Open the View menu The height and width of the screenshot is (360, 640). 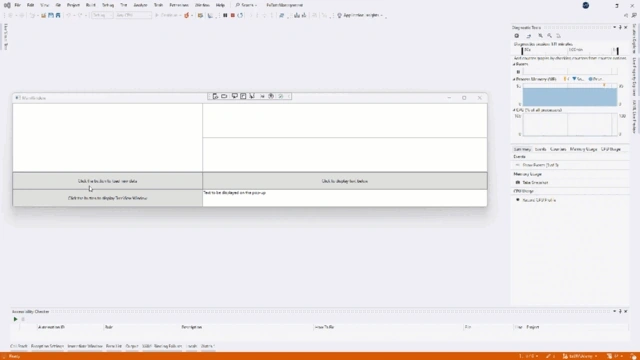(44, 5)
